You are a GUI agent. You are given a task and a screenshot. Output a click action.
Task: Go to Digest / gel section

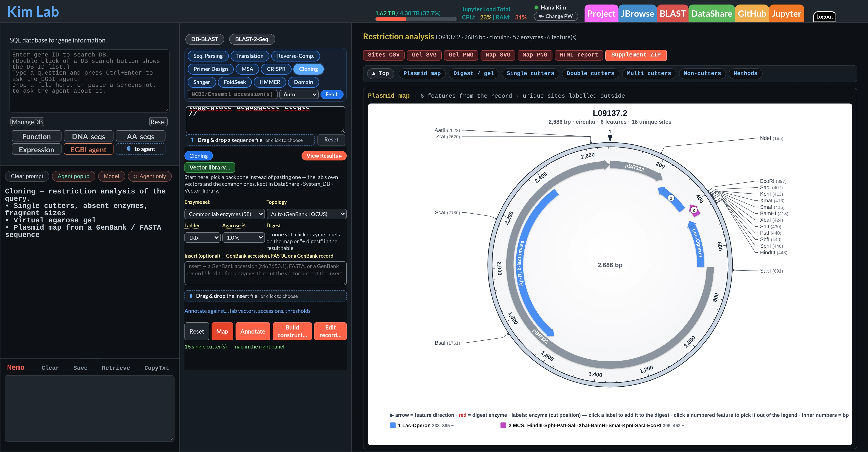(x=473, y=73)
